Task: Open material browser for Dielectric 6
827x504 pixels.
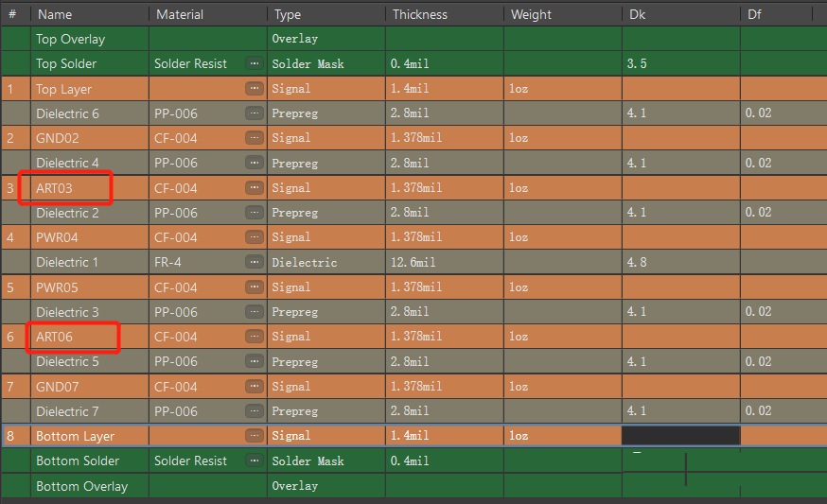Action: click(x=254, y=113)
